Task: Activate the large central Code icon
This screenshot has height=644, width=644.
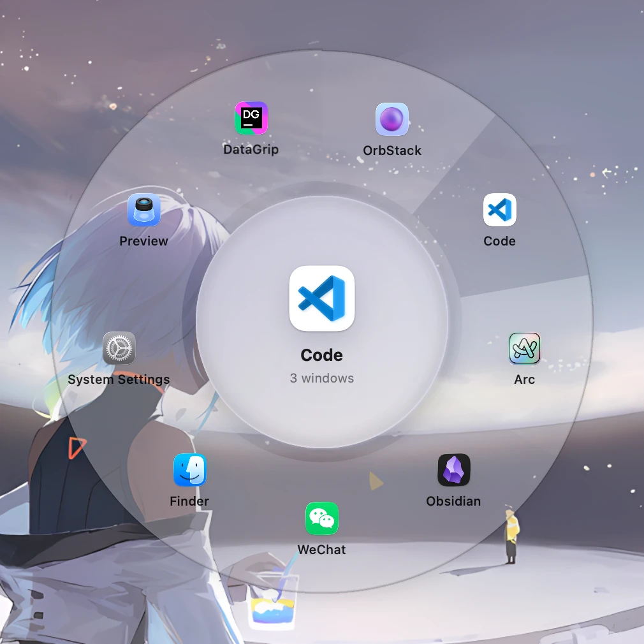Action: 322,298
